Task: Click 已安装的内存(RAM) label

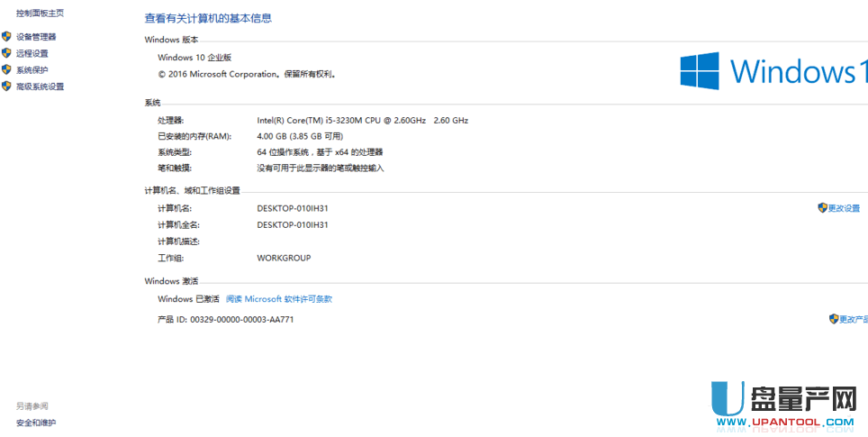Action: click(194, 136)
